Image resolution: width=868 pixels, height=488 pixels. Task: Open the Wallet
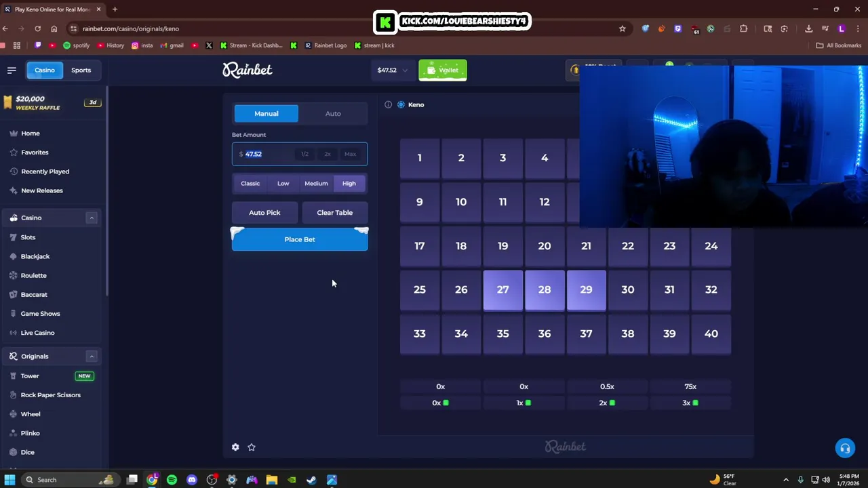443,70
